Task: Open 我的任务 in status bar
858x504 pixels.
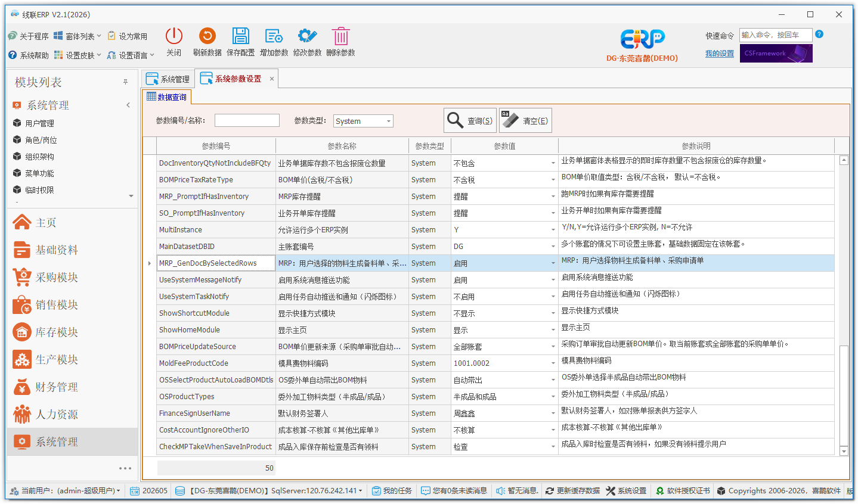Action: click(x=392, y=491)
